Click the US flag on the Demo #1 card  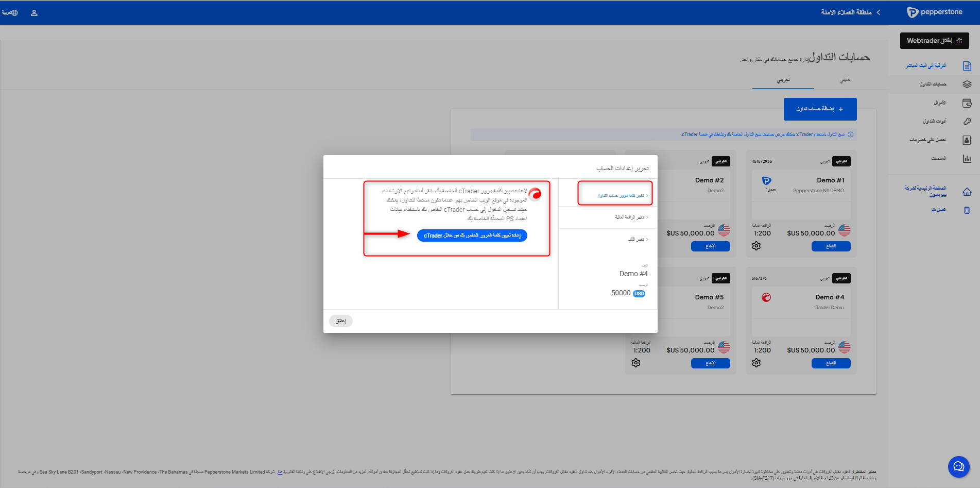point(844,230)
